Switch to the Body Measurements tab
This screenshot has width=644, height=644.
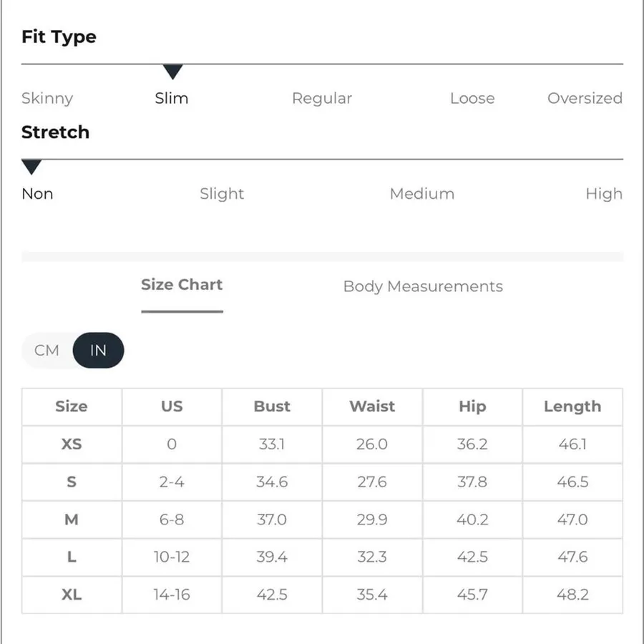click(423, 286)
